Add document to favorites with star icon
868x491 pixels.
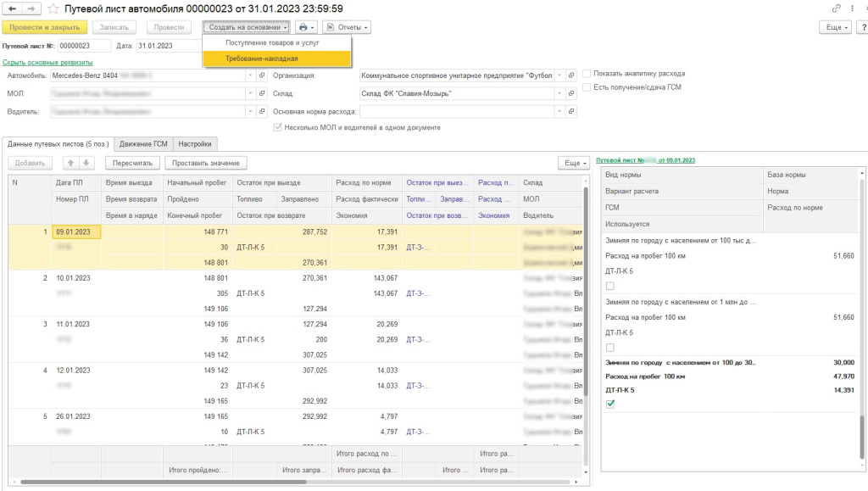pyautogui.click(x=53, y=8)
